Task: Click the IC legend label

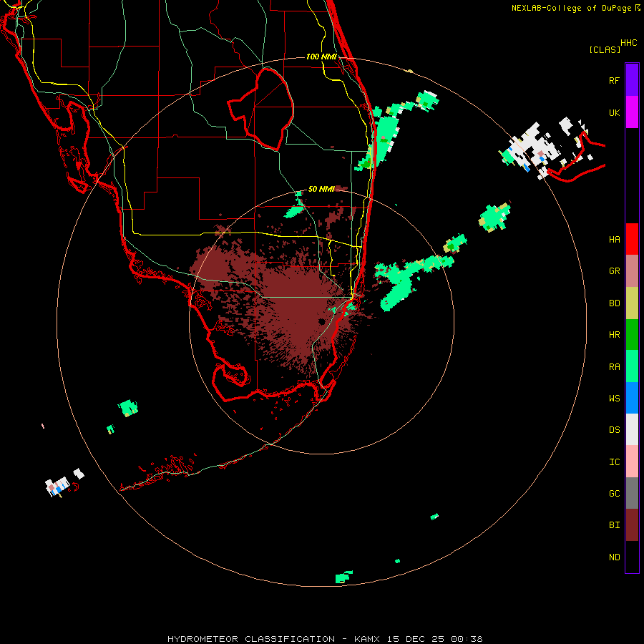Action: pyautogui.click(x=615, y=462)
